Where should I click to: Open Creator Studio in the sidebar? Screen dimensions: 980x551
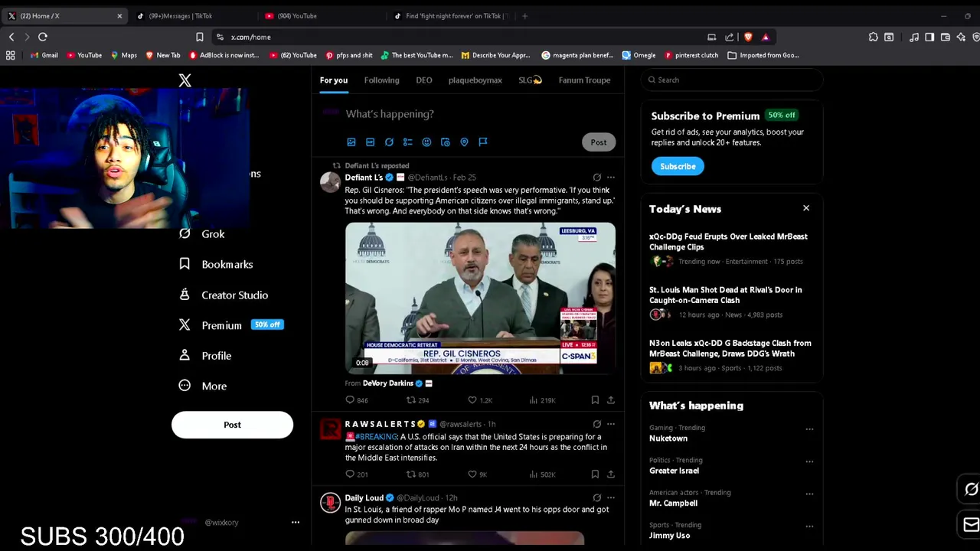click(x=224, y=295)
